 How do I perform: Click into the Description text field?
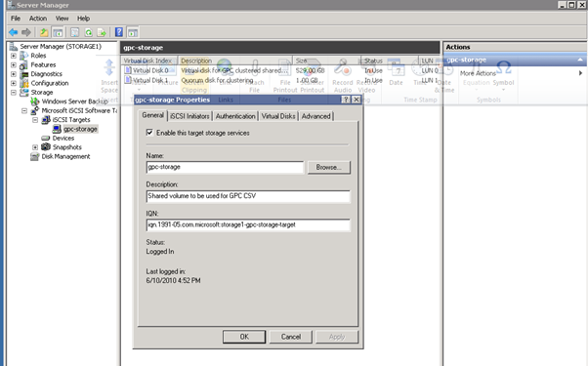pyautogui.click(x=248, y=196)
